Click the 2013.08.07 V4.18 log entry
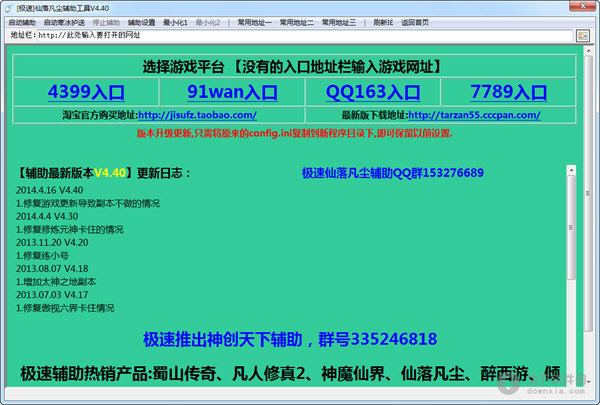 (x=52, y=269)
